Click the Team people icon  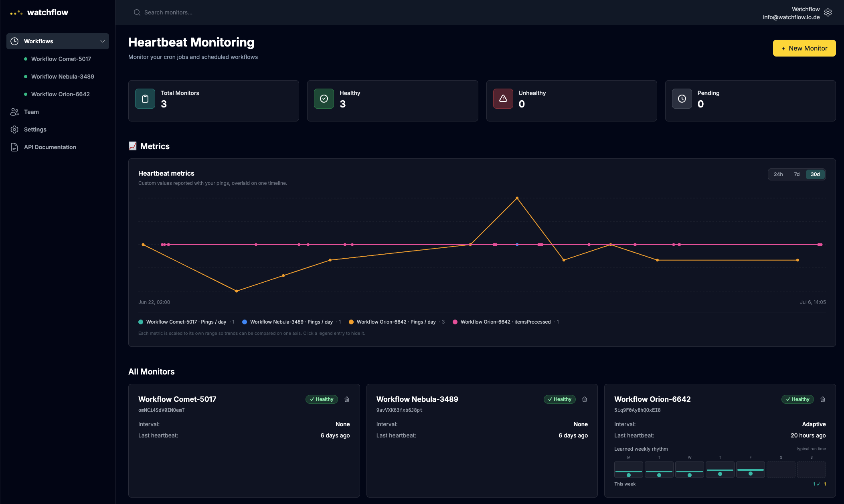click(14, 112)
